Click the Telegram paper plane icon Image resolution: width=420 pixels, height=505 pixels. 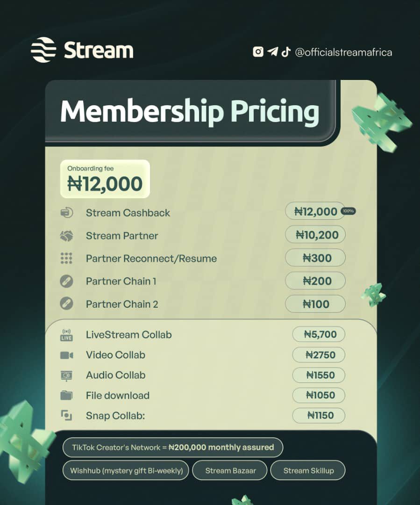tap(272, 52)
